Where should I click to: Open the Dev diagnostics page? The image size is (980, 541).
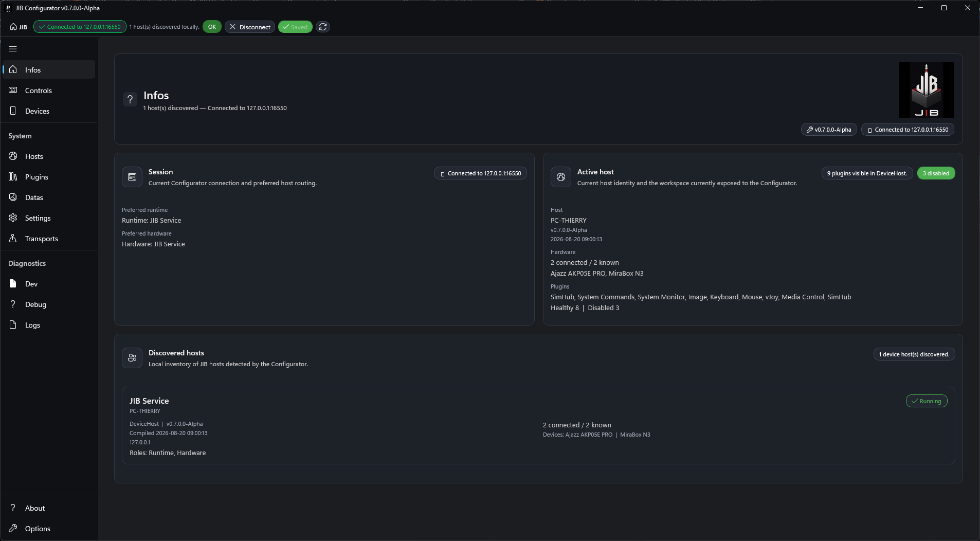coord(49,284)
